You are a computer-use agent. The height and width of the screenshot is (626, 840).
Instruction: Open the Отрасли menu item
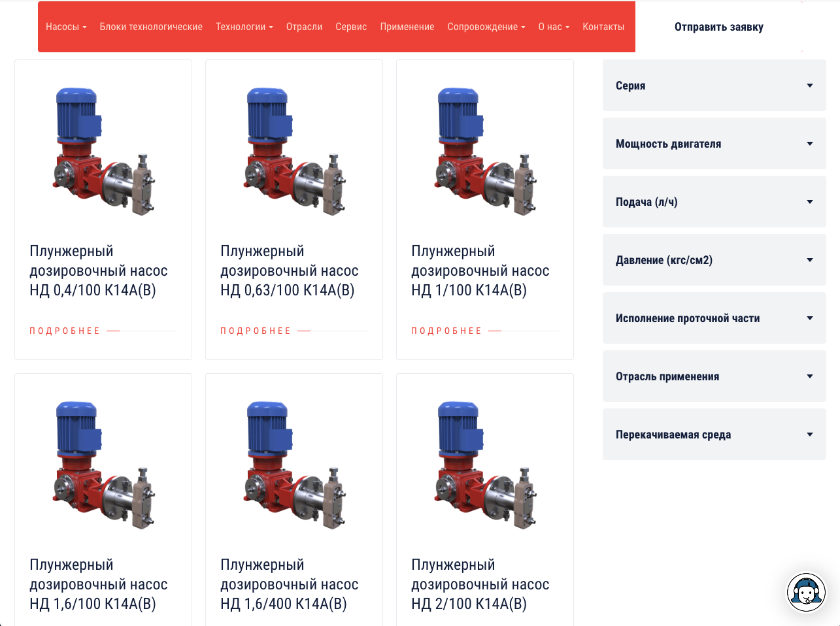tap(304, 27)
